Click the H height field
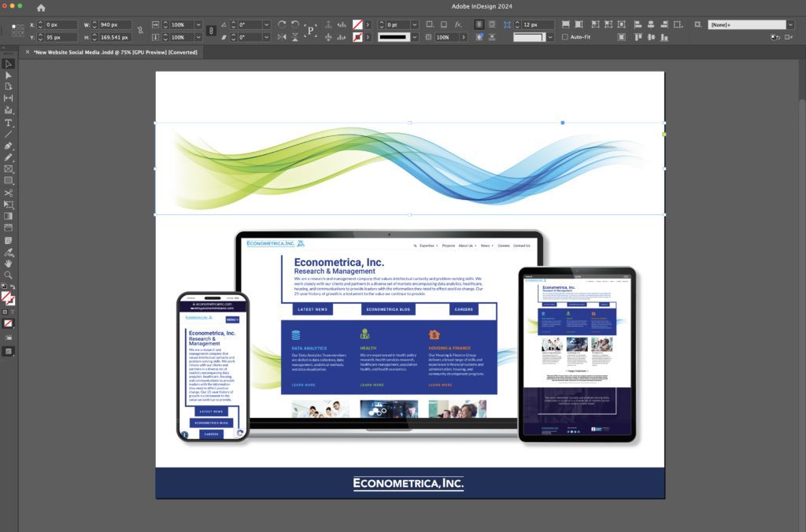The width and height of the screenshot is (806, 532). pyautogui.click(x=115, y=37)
